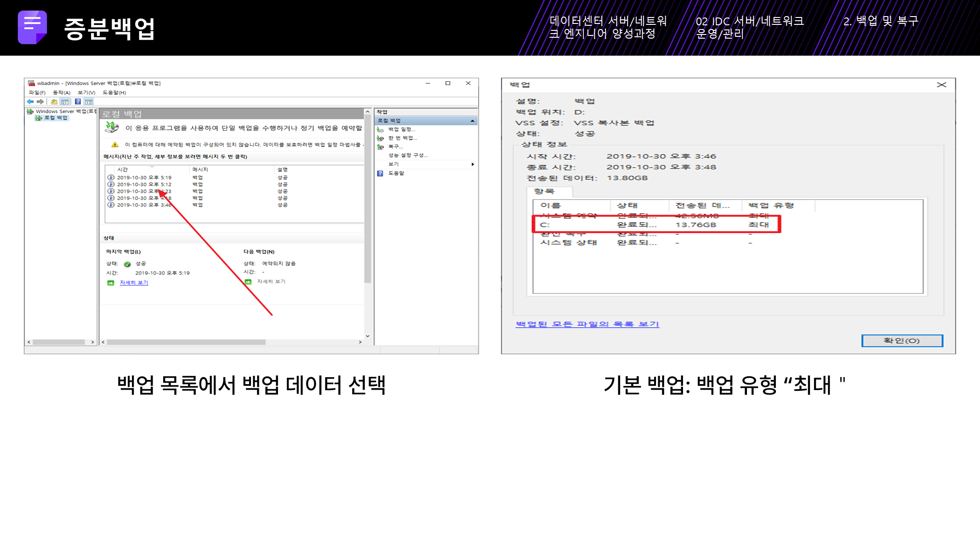Collapse the 로컬 백업 actions section header
980x552 pixels.
pyautogui.click(x=472, y=121)
